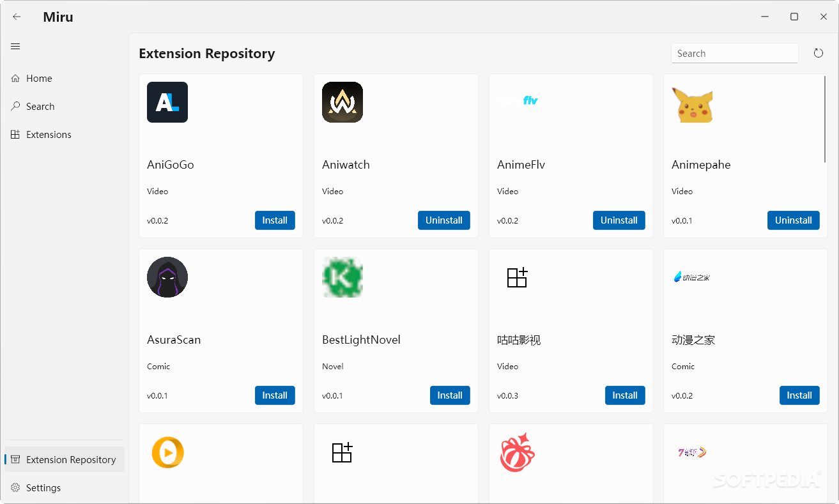Screen dimensions: 839x504
Task: Click the placeholder grid icon in bottom row
Action: click(x=343, y=452)
